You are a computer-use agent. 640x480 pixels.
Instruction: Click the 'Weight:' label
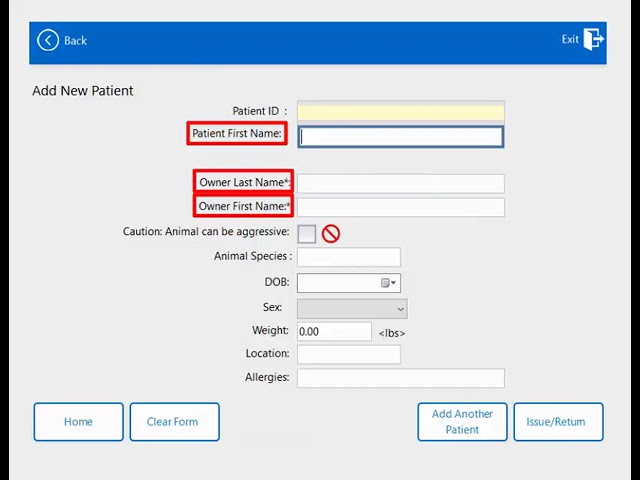point(270,330)
